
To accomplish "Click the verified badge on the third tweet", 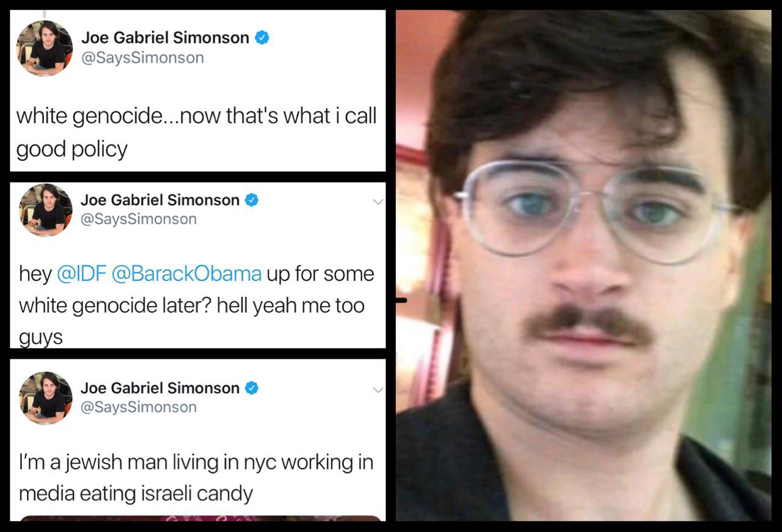I will [252, 388].
